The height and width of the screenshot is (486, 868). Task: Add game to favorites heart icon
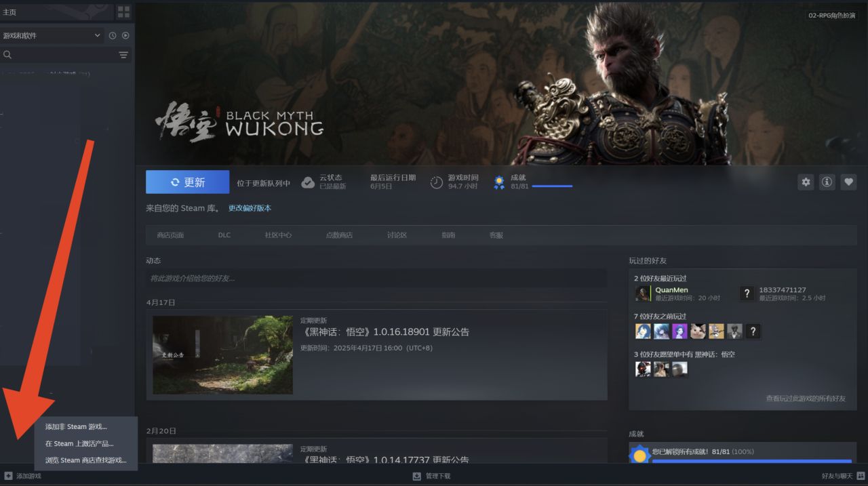pyautogui.click(x=848, y=182)
